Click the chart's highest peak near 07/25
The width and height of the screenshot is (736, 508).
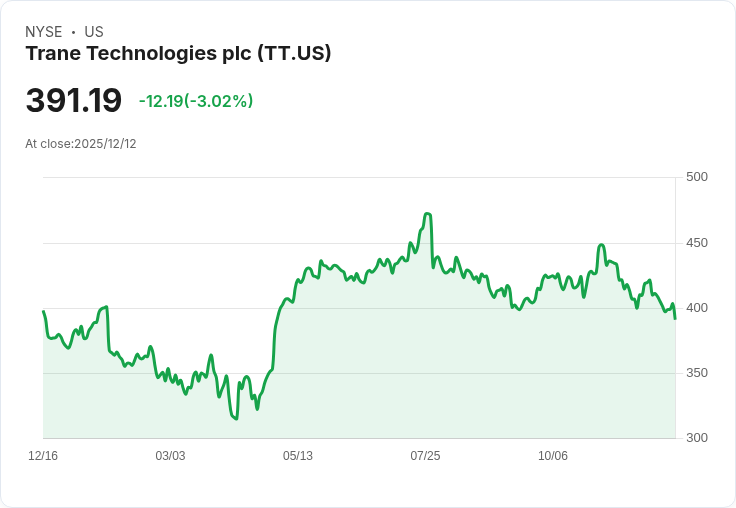point(427,214)
